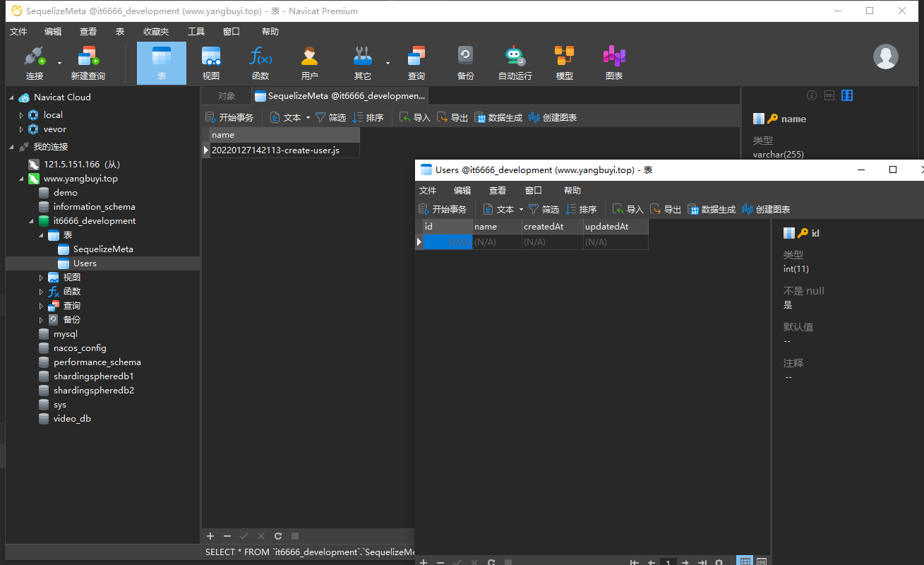Click 导入 import in the Users window
924x565 pixels.
point(628,210)
